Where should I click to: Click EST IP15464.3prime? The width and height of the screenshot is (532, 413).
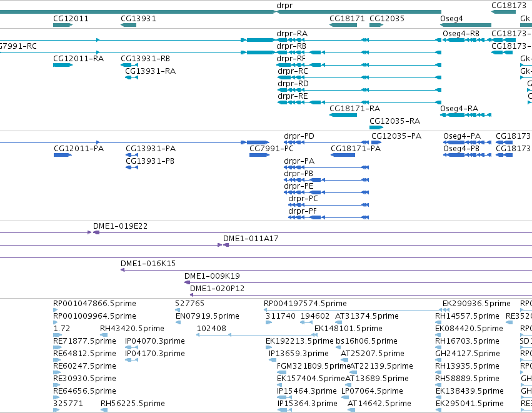click(307, 391)
